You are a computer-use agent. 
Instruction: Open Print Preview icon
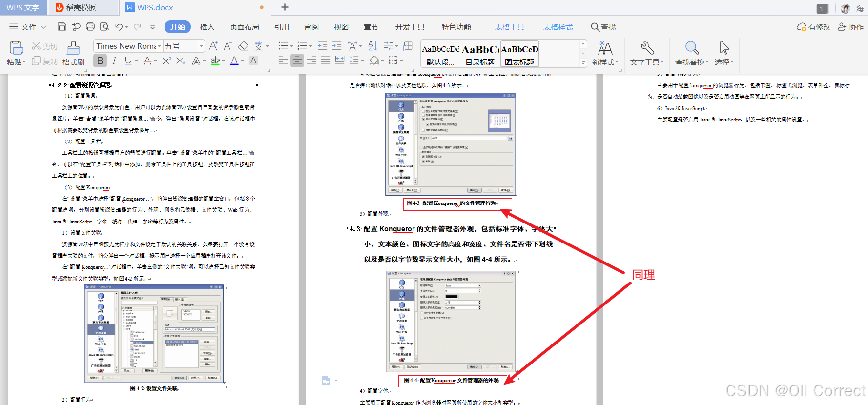104,27
